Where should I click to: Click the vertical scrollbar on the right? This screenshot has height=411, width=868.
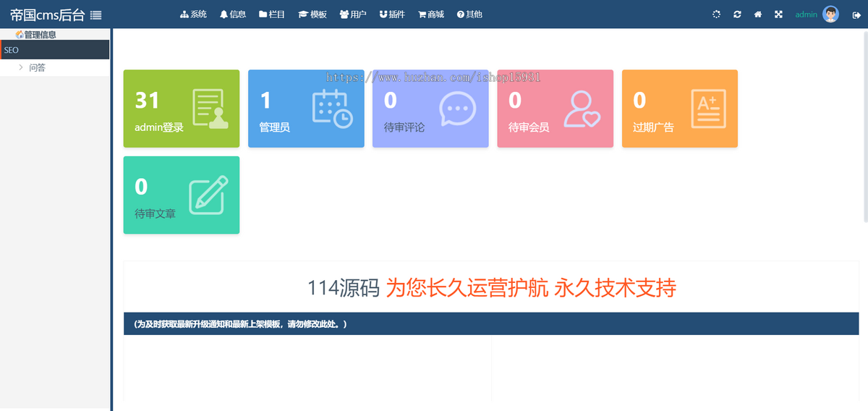tap(865, 126)
